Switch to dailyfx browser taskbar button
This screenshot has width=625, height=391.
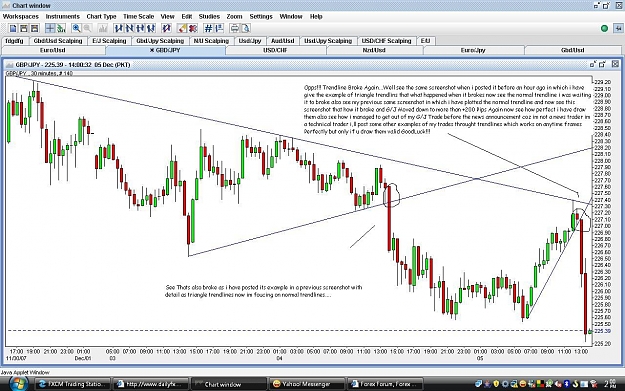coord(150,384)
